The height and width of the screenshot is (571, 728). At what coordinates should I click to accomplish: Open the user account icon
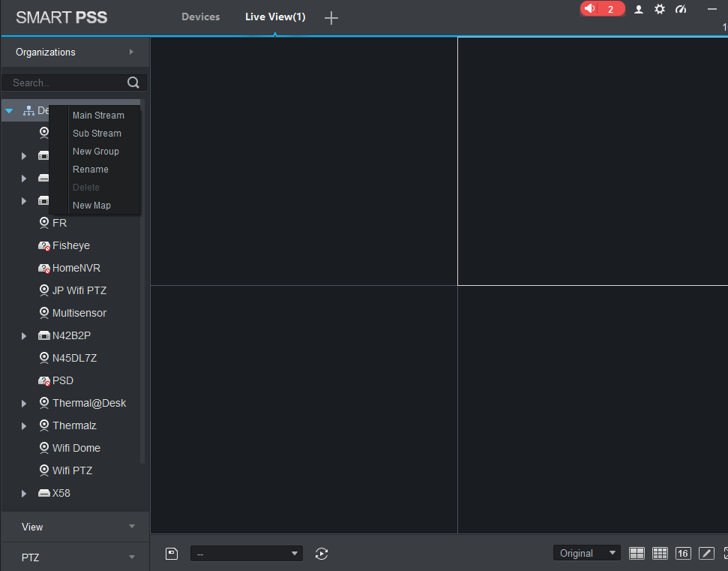639,9
